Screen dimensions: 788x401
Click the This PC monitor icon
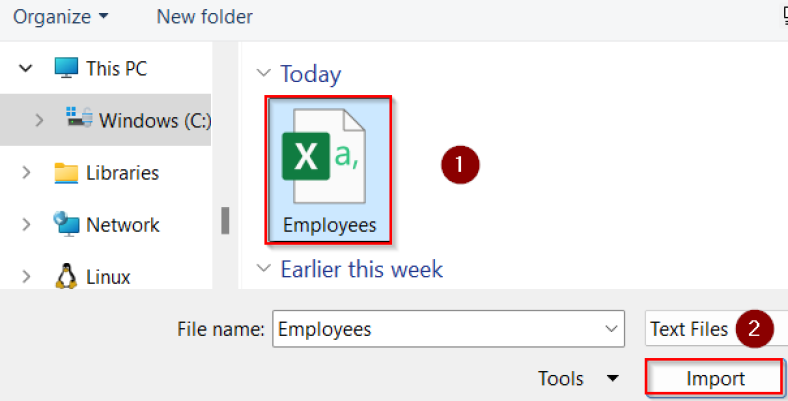point(66,69)
